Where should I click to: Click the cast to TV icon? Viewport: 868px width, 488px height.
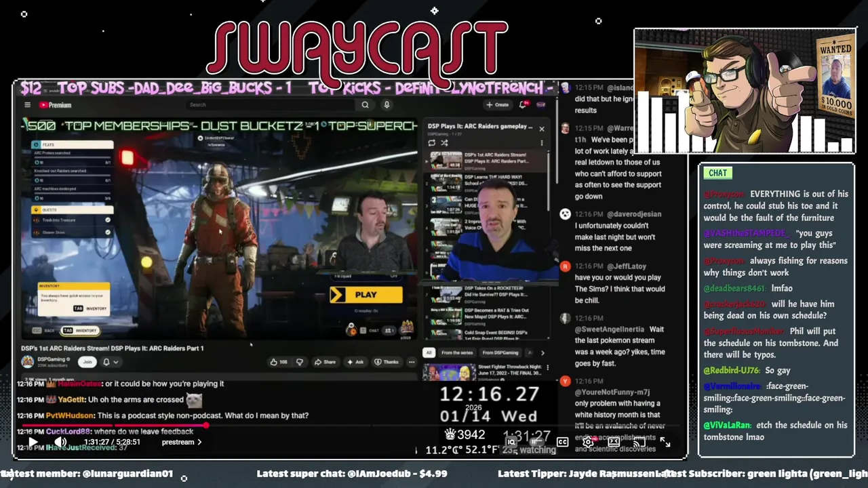point(639,442)
